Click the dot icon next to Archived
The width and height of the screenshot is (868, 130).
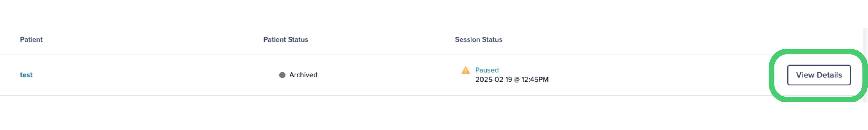point(282,75)
